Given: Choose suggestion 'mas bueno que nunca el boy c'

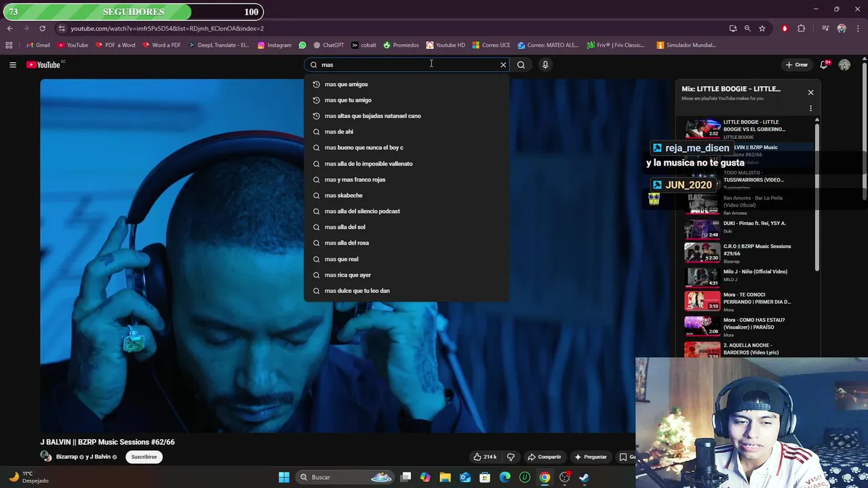Looking at the screenshot, I should pyautogui.click(x=407, y=147).
